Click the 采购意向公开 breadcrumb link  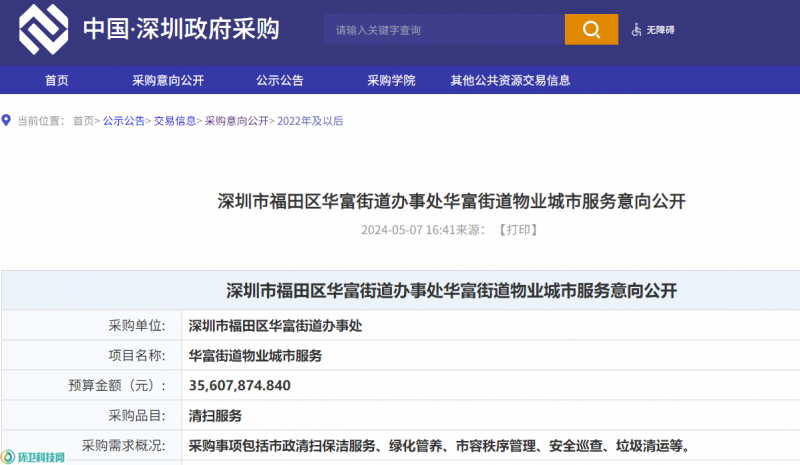coord(237,121)
